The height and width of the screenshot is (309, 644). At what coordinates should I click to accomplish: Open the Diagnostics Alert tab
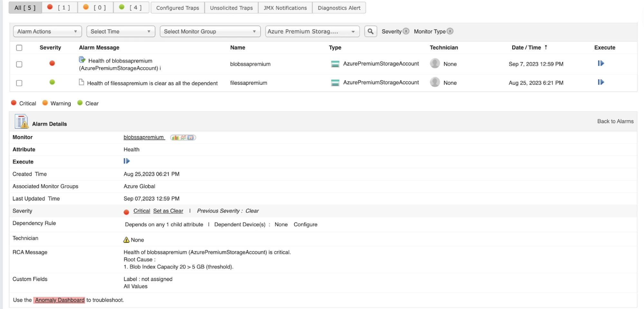[339, 8]
